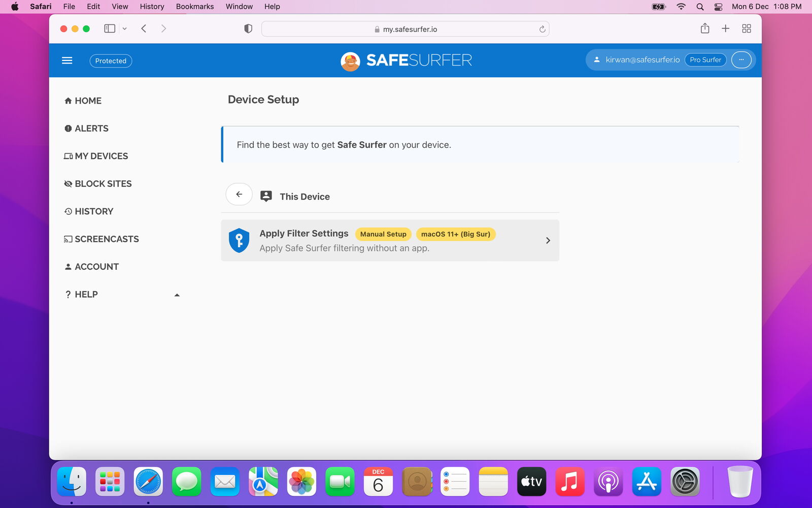This screenshot has height=508, width=812.
Task: Click the Wi-Fi icon in menu bar
Action: [x=681, y=7]
